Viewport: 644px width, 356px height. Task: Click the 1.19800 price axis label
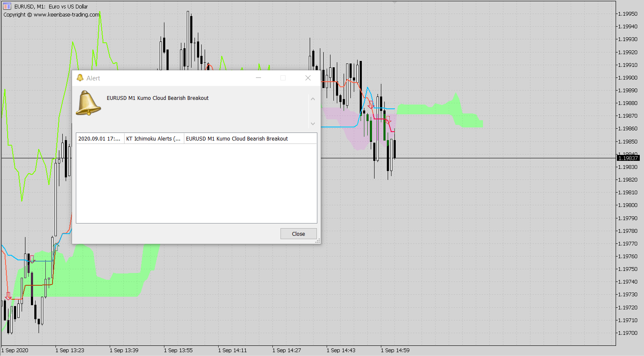pos(627,205)
